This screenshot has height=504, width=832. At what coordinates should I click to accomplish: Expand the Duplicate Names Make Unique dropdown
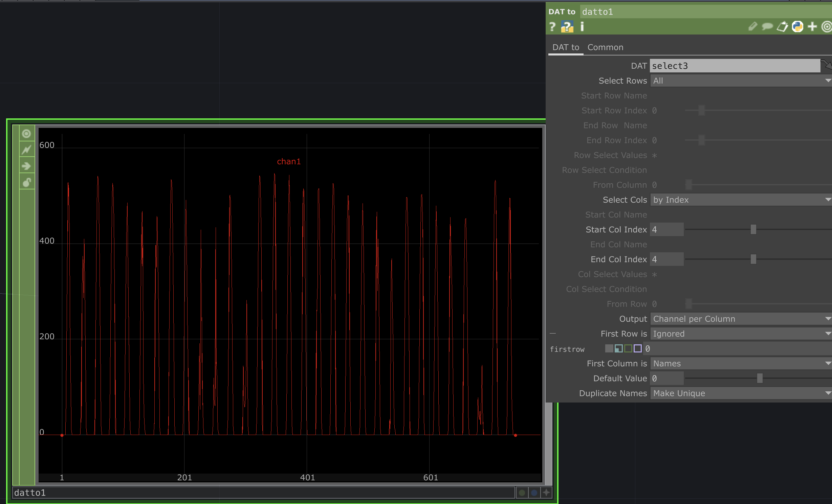740,393
